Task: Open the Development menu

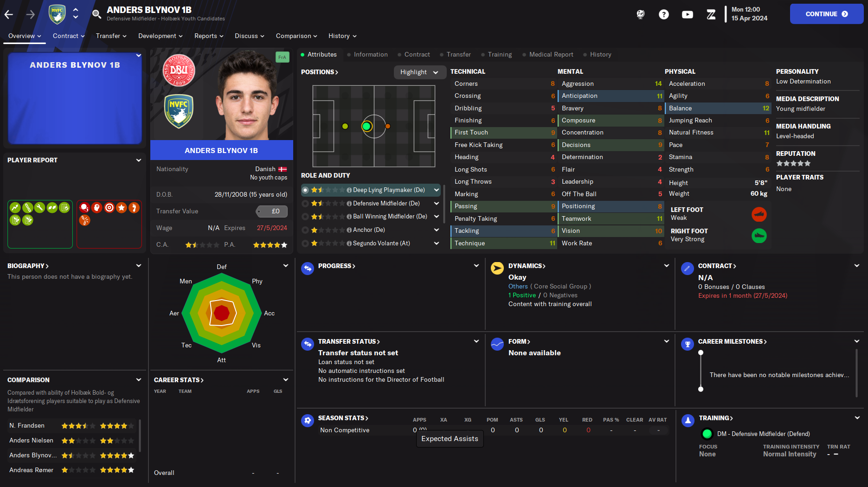Action: [161, 36]
